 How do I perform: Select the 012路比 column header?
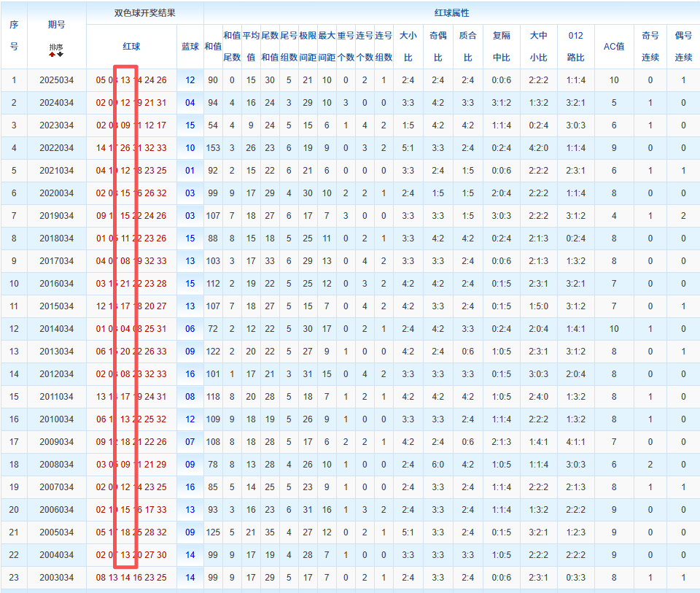[x=575, y=47]
